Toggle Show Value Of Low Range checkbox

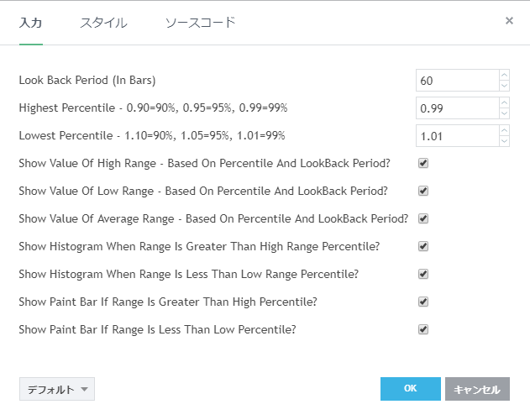[423, 191]
